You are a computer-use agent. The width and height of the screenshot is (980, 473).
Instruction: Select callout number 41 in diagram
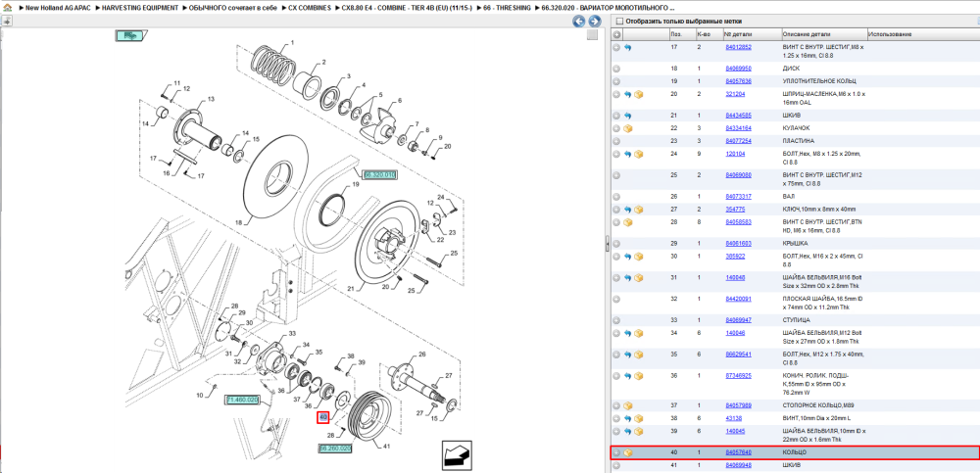click(x=386, y=446)
